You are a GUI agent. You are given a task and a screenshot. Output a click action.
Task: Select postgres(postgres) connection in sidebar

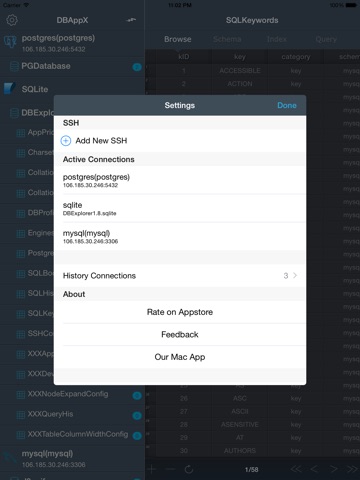tap(72, 43)
